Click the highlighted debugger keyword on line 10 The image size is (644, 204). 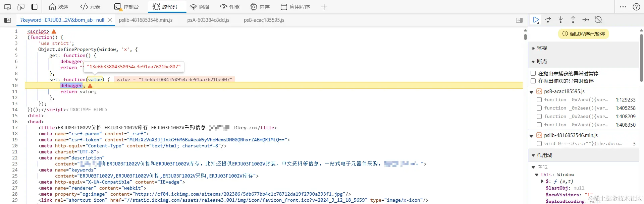(x=71, y=85)
